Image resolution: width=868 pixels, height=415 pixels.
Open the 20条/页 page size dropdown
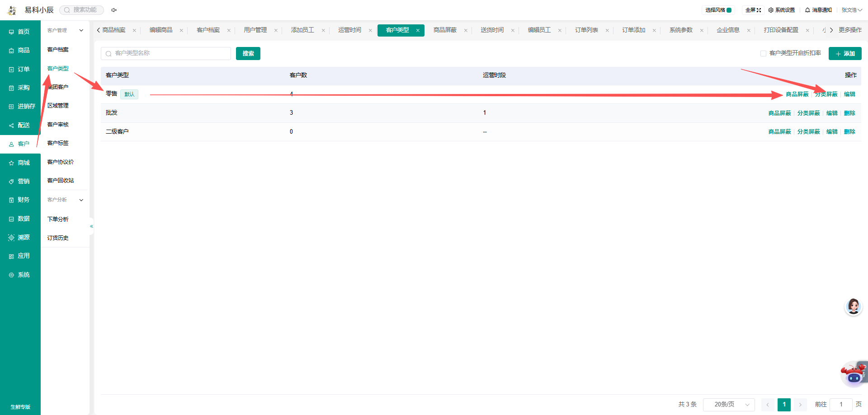[x=729, y=405]
